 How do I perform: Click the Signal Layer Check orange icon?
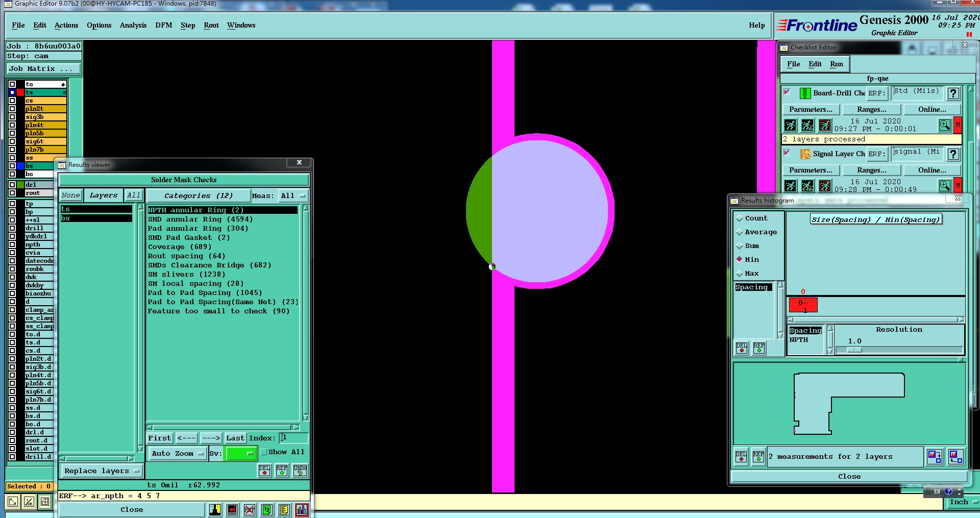[805, 154]
